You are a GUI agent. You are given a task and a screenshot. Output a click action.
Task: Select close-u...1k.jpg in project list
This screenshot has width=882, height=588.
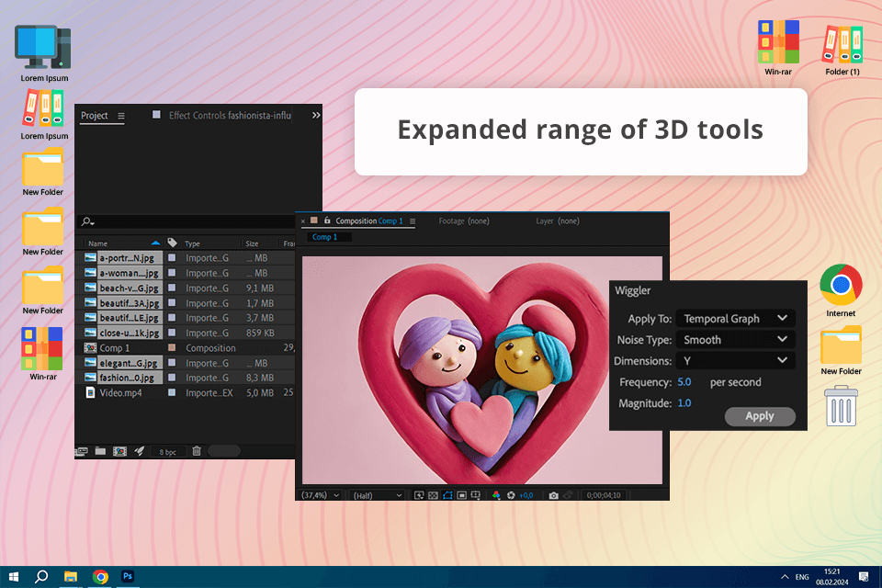(129, 334)
